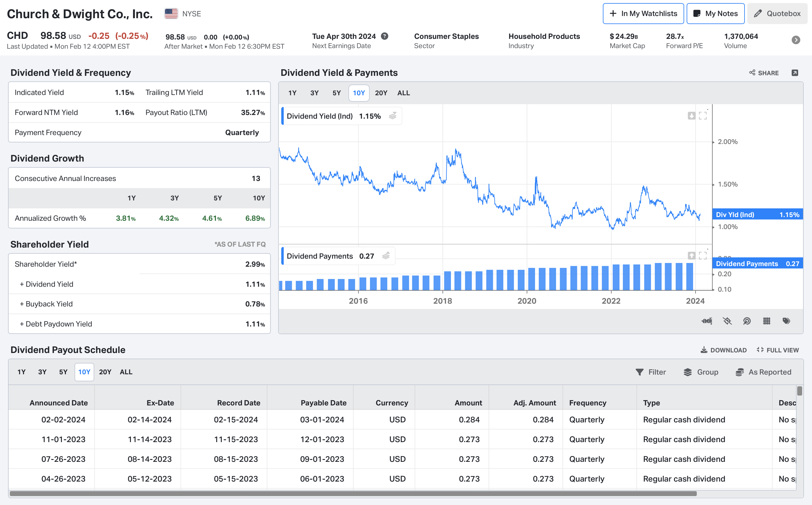Move the Dividend Payments pane up

692,256
